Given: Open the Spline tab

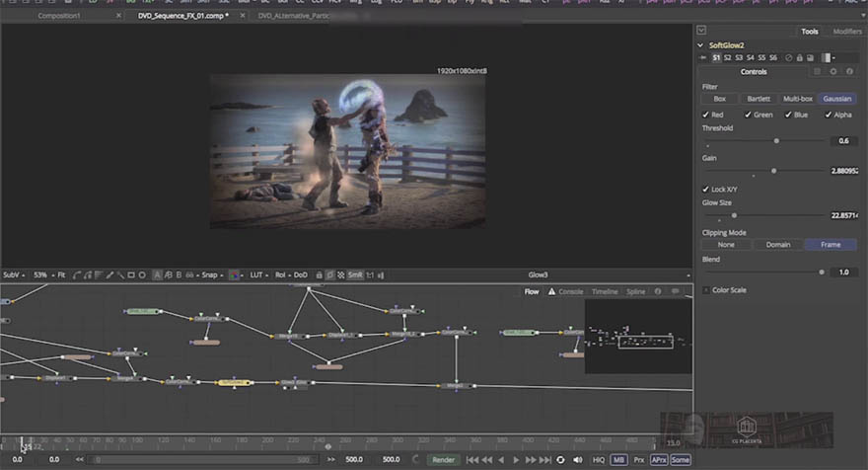Looking at the screenshot, I should point(635,291).
